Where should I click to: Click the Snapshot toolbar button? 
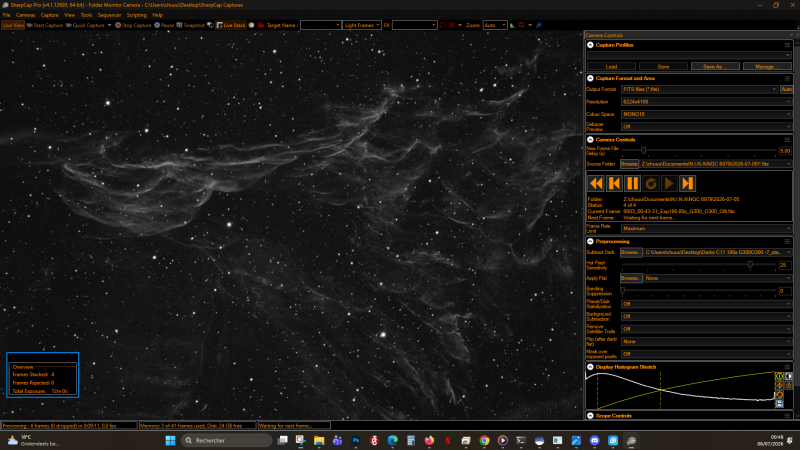tap(190, 25)
